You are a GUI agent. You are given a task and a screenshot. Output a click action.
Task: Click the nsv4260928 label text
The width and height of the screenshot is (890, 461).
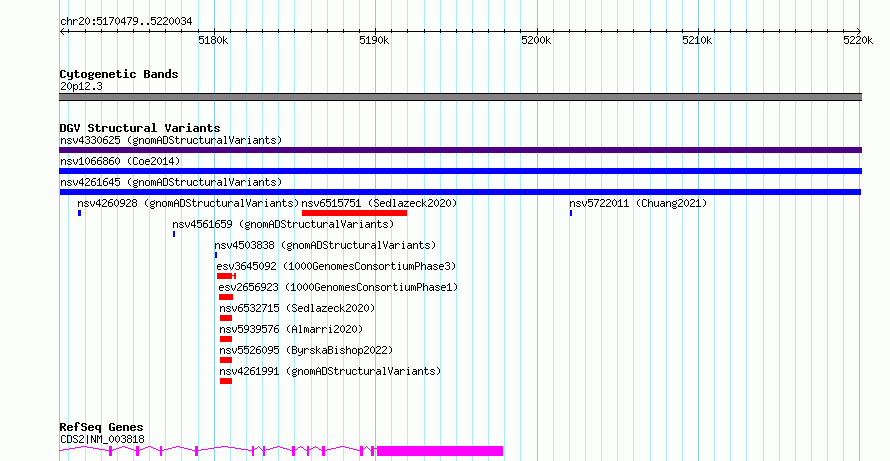tap(188, 203)
